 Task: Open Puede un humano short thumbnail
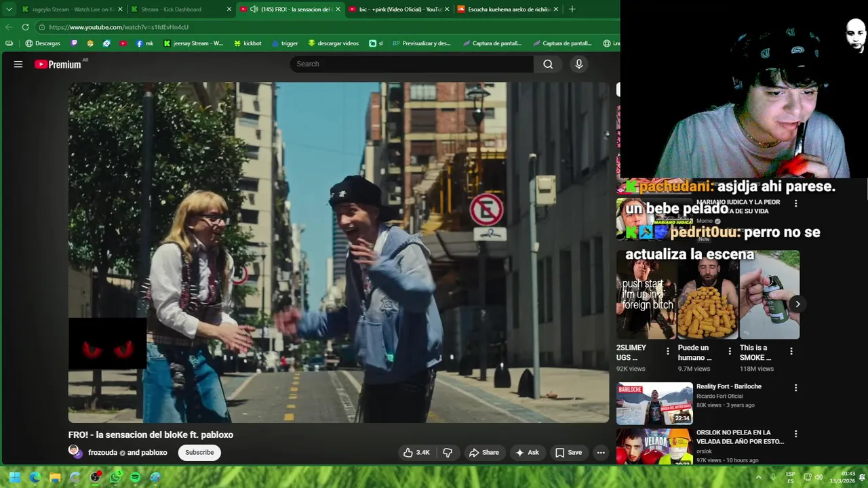tap(708, 295)
